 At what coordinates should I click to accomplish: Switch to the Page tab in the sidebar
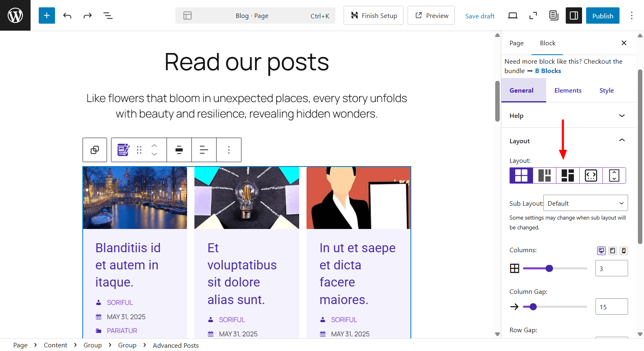tap(516, 43)
